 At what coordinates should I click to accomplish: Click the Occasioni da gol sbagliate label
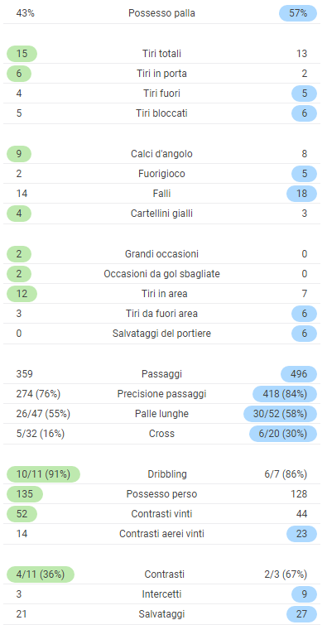click(x=162, y=274)
